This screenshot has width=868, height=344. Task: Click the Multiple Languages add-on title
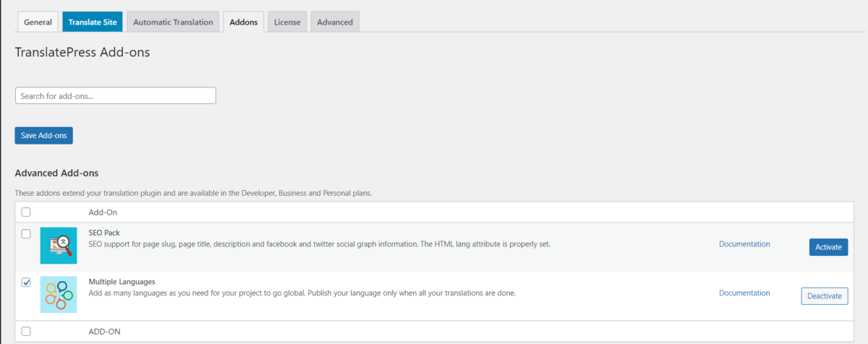point(122,282)
